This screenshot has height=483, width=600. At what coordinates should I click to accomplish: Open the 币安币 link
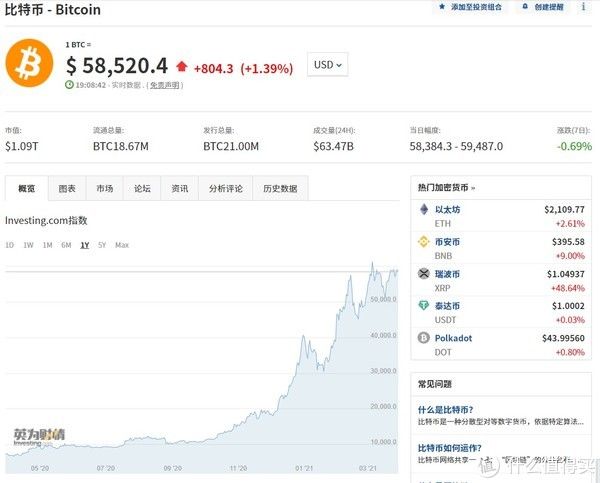pyautogui.click(x=447, y=242)
